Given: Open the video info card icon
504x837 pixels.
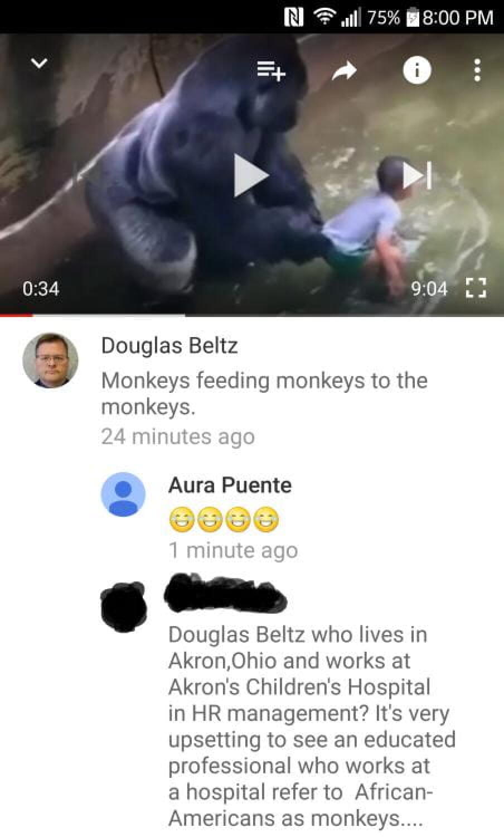Looking at the screenshot, I should click(x=417, y=70).
